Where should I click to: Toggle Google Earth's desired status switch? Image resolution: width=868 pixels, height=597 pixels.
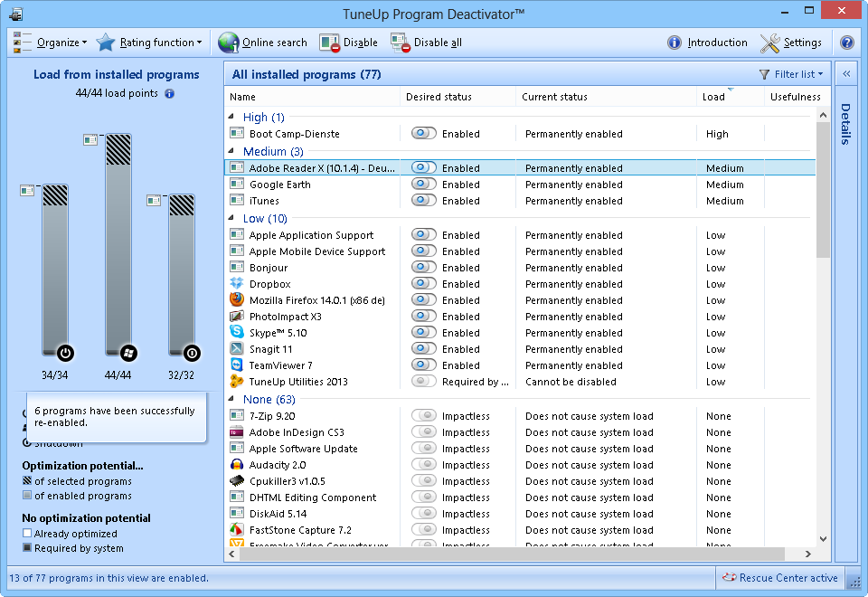(x=423, y=185)
